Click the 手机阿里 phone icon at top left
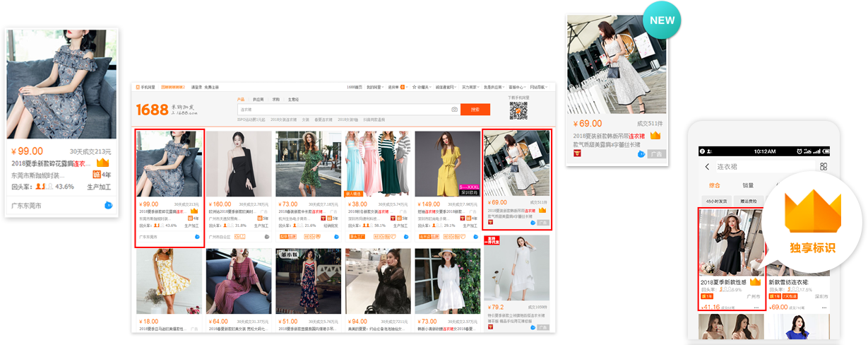 [x=137, y=87]
